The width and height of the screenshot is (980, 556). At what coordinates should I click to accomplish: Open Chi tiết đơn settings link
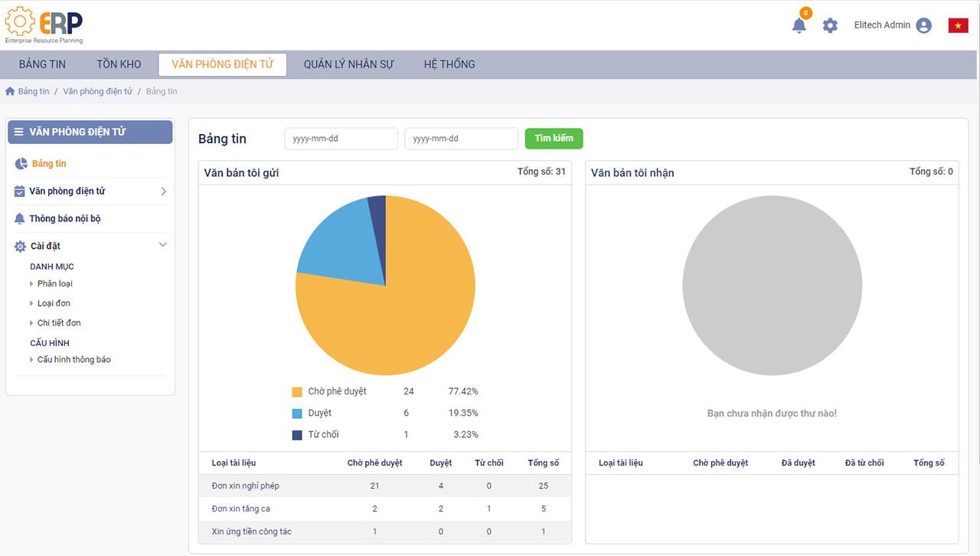[x=59, y=323]
